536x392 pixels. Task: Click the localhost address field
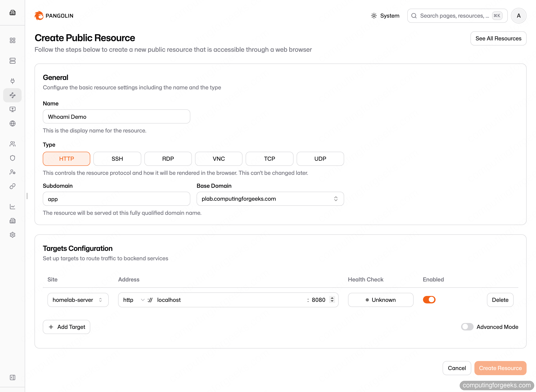tap(230, 300)
